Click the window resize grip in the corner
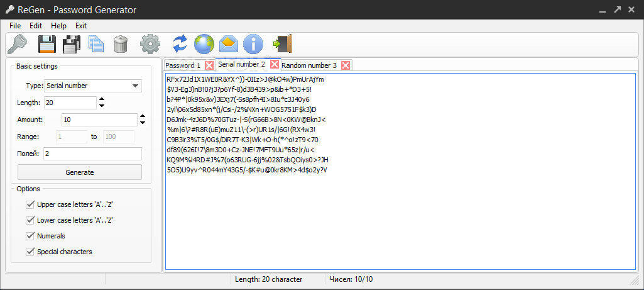 click(634, 281)
